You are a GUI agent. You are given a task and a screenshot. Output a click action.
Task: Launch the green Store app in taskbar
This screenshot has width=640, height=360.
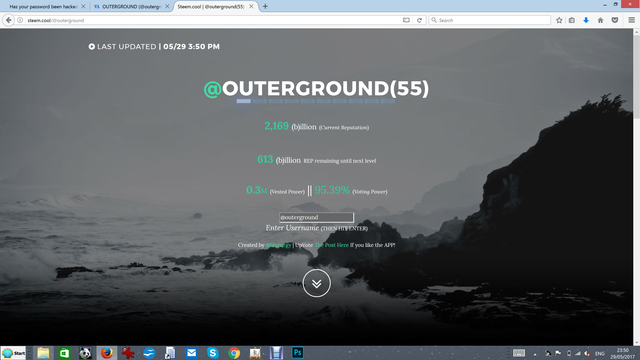[x=64, y=353]
